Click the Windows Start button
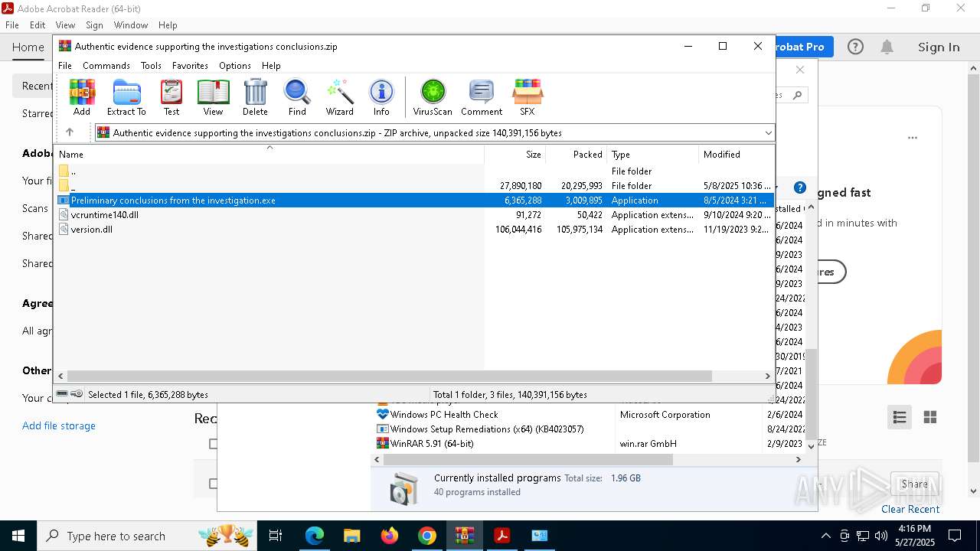This screenshot has width=980, height=551. pyautogui.click(x=18, y=536)
